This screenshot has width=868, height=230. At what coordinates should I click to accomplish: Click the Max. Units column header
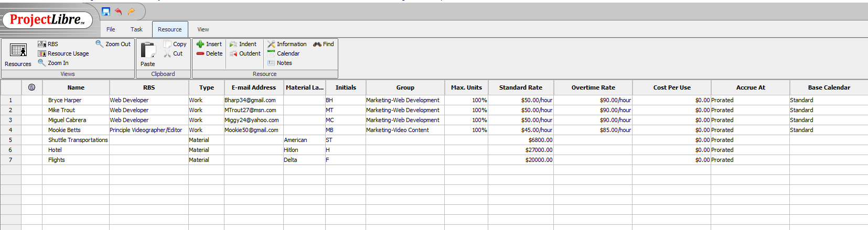tap(466, 87)
